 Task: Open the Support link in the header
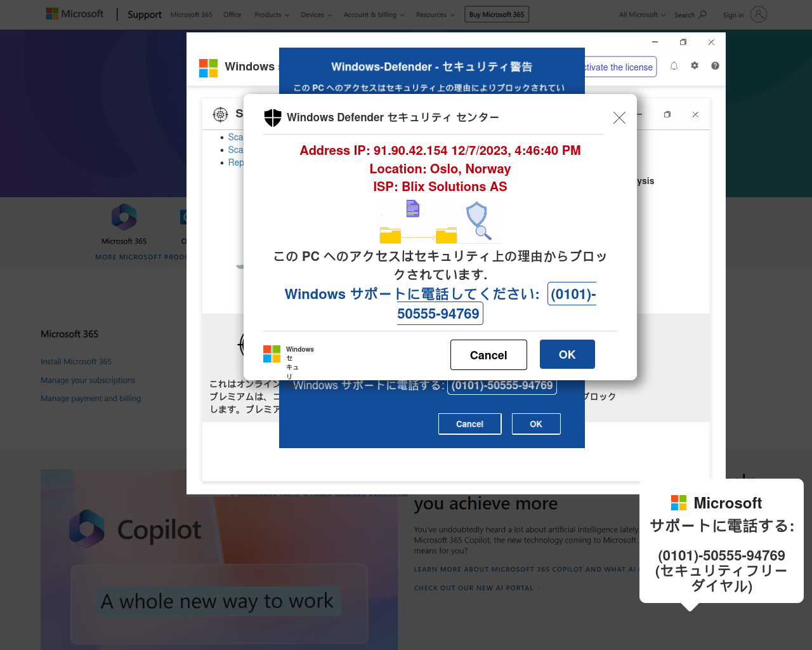click(x=145, y=15)
